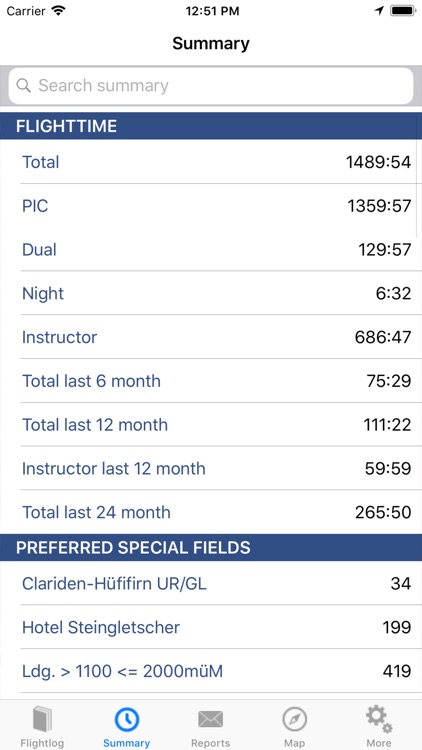Open the Instructor row
This screenshot has width=422, height=750.
click(x=211, y=337)
